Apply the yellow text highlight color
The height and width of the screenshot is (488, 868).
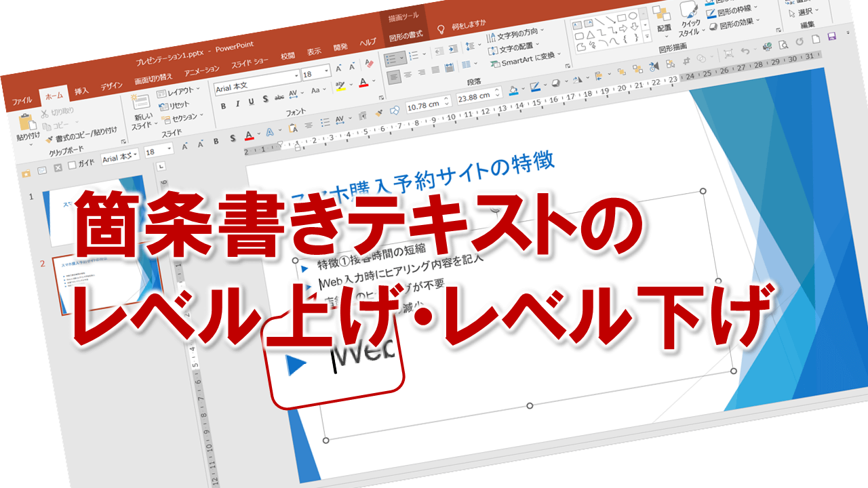click(x=340, y=87)
